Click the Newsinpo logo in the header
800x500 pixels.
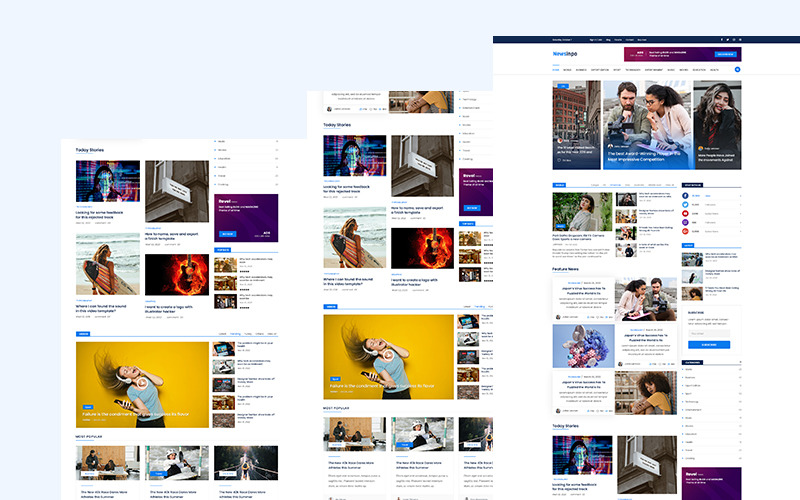pos(565,54)
